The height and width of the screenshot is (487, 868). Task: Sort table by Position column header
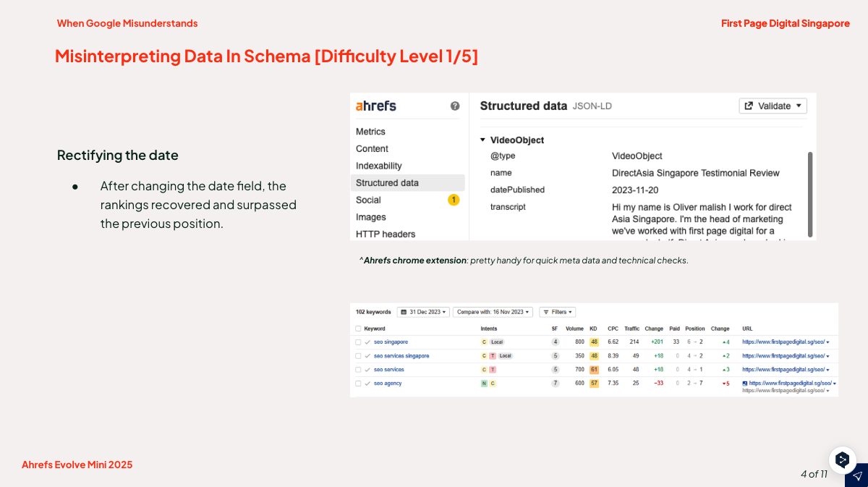point(694,329)
